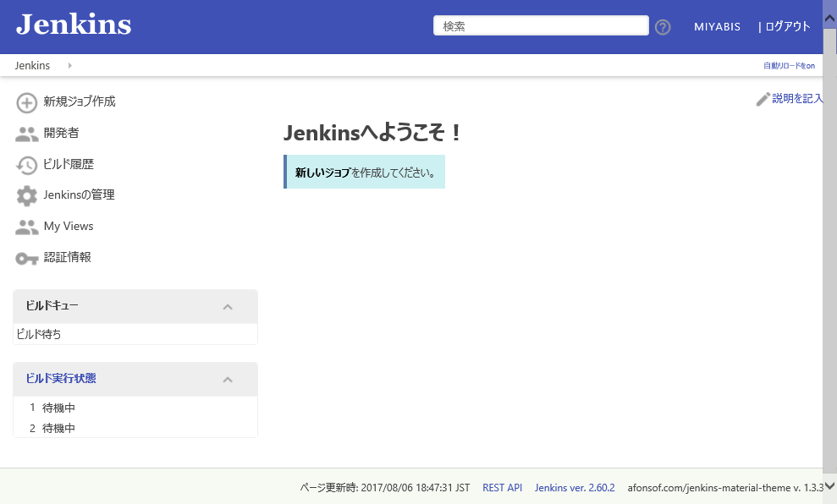
Task: Open the MIYABIS user profile
Action: pyautogui.click(x=717, y=27)
